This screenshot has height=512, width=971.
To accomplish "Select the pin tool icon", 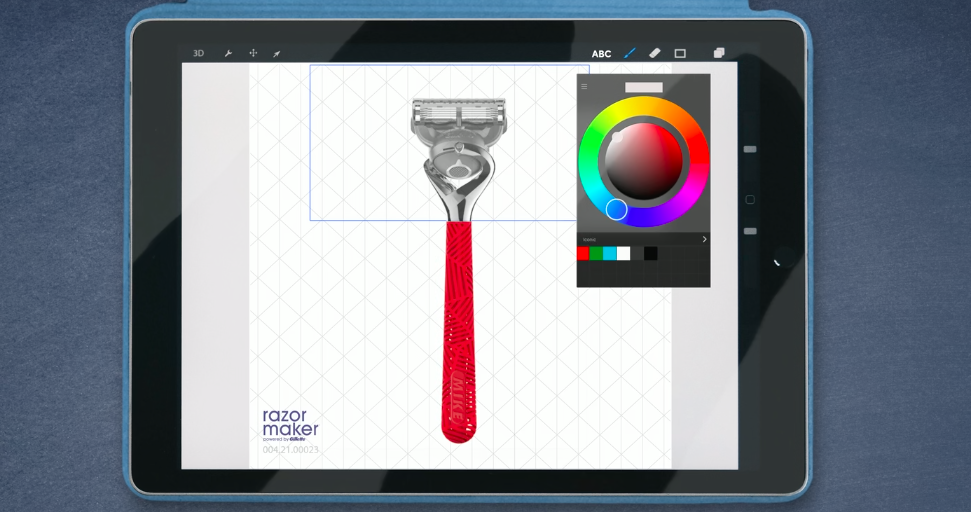I will click(277, 53).
